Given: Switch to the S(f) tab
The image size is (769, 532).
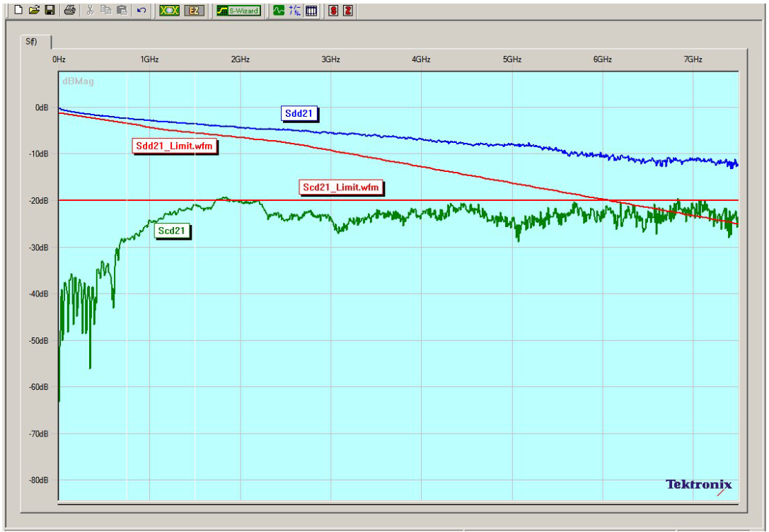Looking at the screenshot, I should (x=35, y=42).
